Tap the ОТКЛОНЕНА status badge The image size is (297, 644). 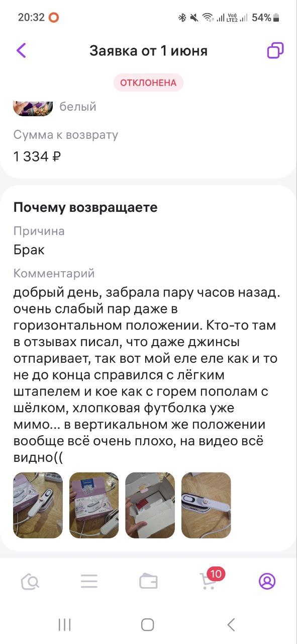(x=148, y=83)
